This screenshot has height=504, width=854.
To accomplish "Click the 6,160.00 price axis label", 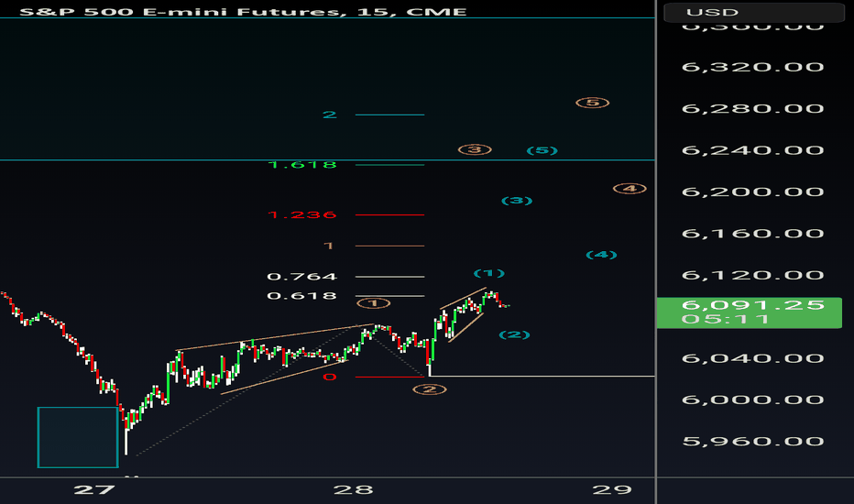I will 752,234.
